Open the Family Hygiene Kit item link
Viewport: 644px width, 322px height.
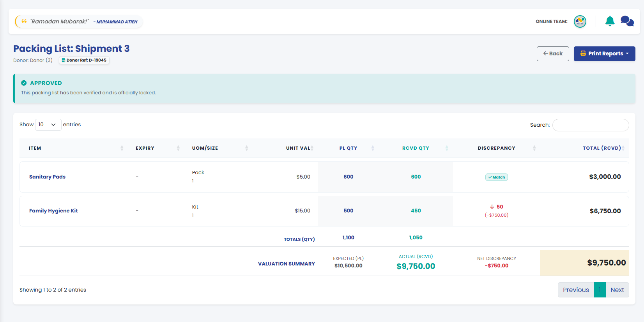[53, 211]
